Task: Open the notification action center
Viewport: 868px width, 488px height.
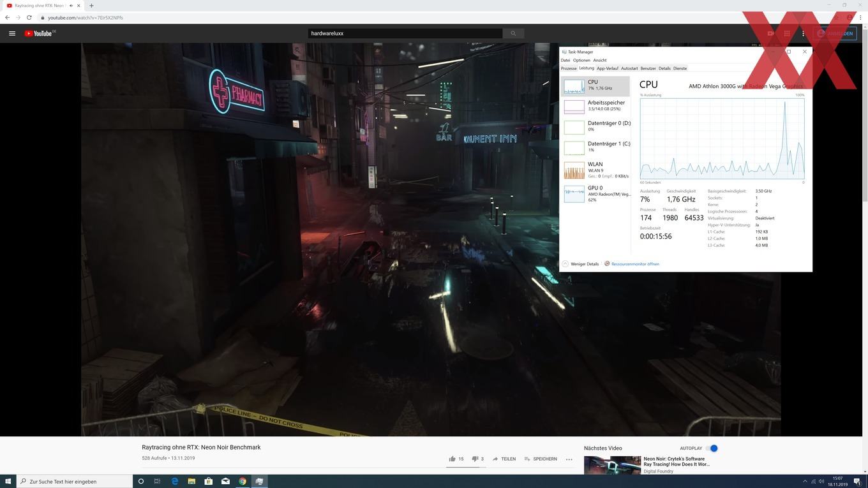Action: pyautogui.click(x=857, y=482)
